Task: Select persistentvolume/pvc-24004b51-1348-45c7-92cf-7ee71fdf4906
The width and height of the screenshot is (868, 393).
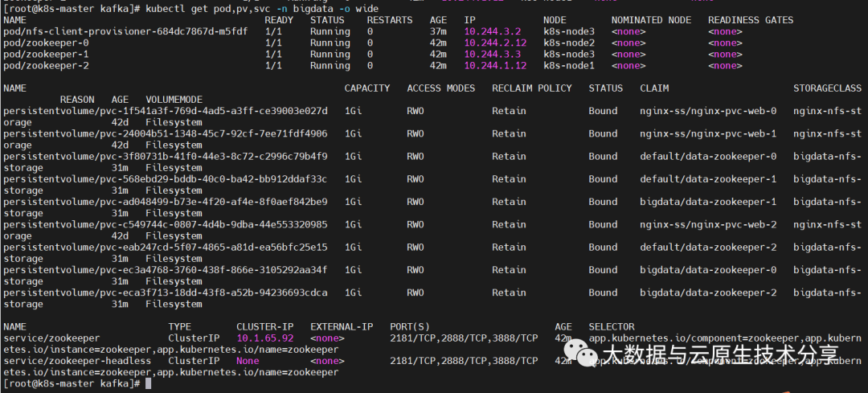Action: [166, 134]
